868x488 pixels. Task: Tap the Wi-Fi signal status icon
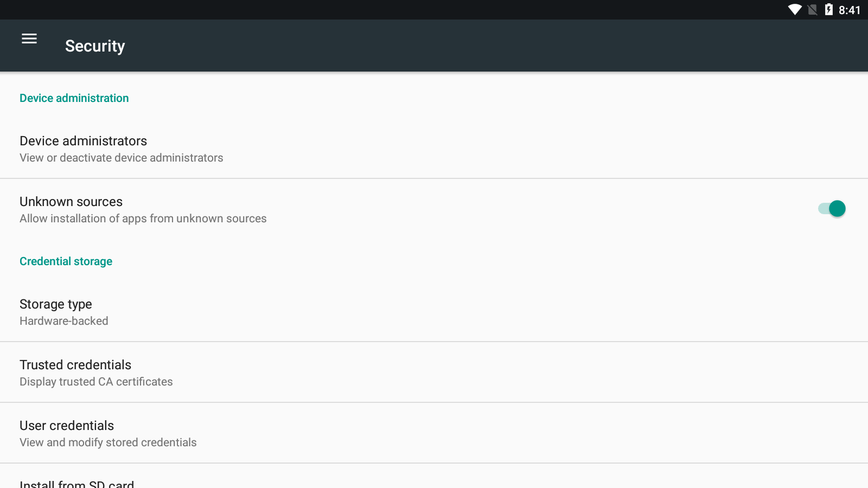tap(795, 10)
